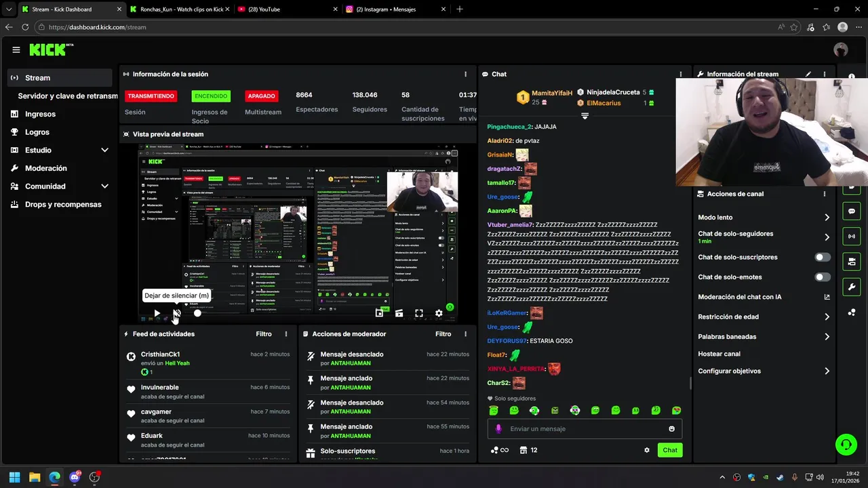Screen dimensions: 868x488
Task: Click the APAGADO Multistream badge
Action: (261, 96)
